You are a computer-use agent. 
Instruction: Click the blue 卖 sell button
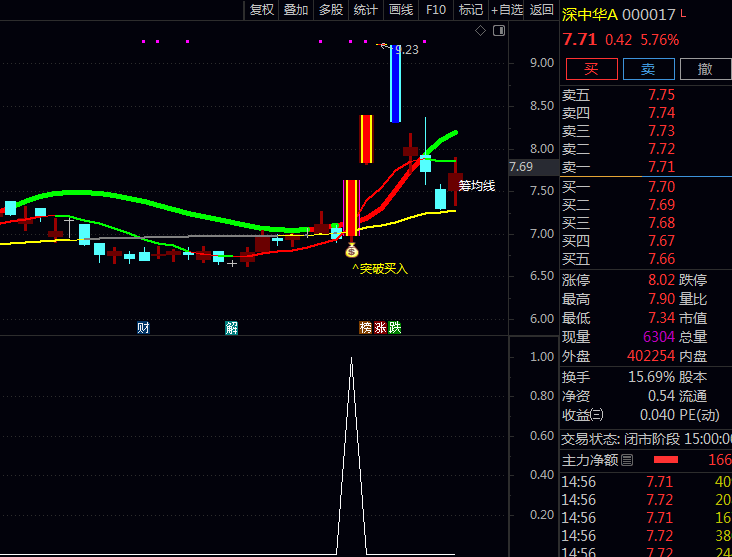648,69
